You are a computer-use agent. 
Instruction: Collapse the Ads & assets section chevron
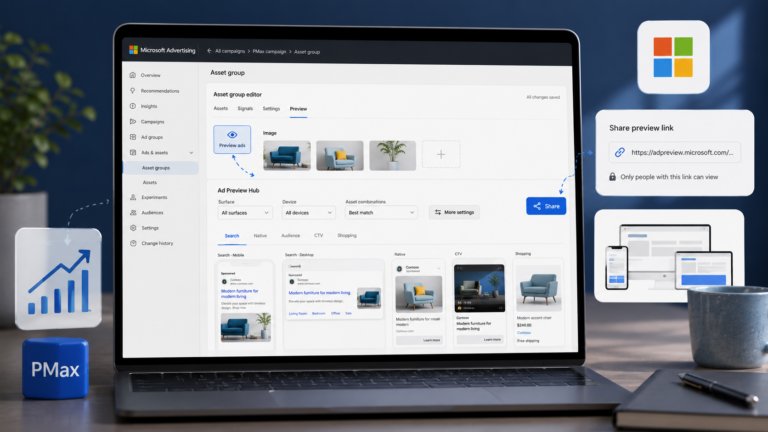coord(191,153)
